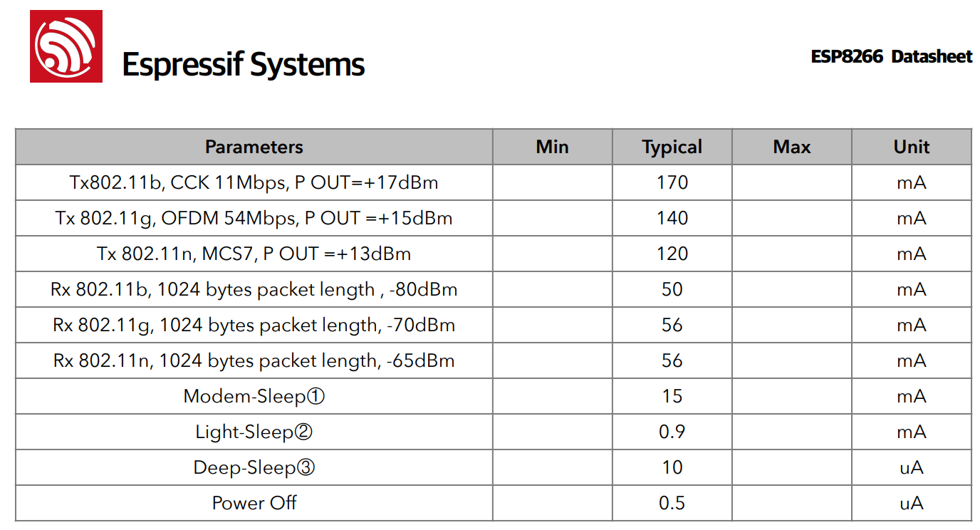Click the uA unit in Power Off row
Image resolution: width=980 pixels, height=530 pixels.
coord(912,503)
